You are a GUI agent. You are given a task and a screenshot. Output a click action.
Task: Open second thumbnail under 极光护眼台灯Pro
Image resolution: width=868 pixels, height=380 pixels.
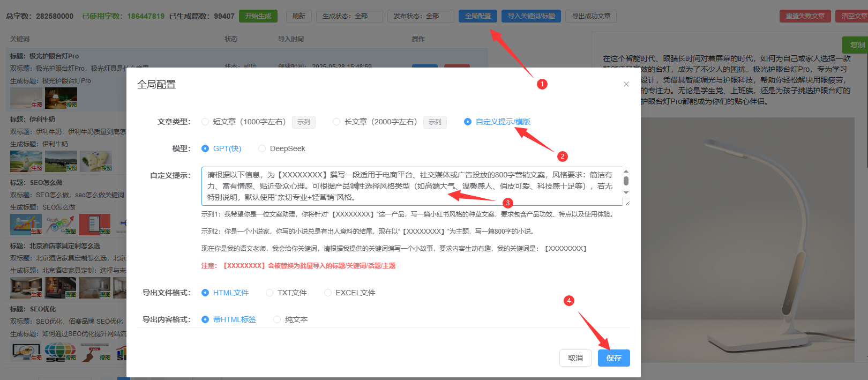(61, 98)
